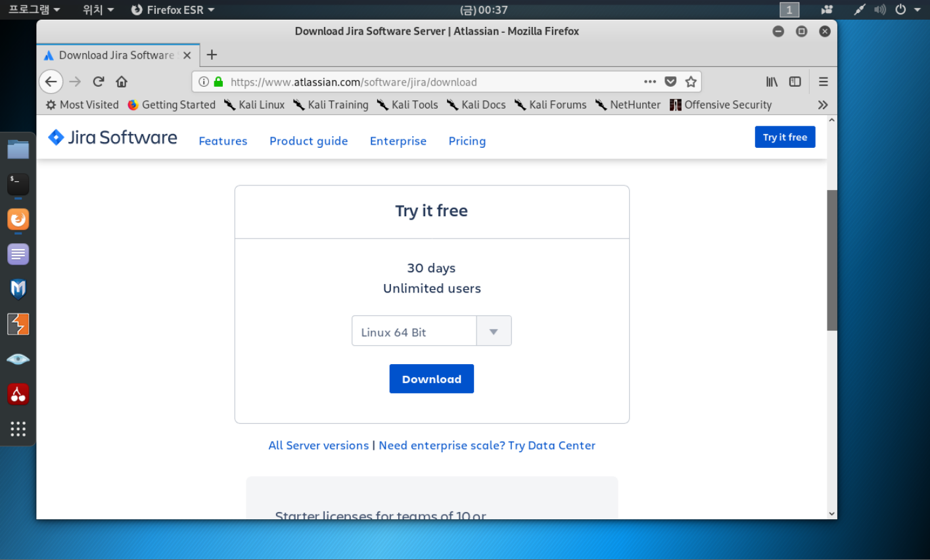Click the blue Download button
Viewport: 930px width, 560px height.
click(x=431, y=379)
